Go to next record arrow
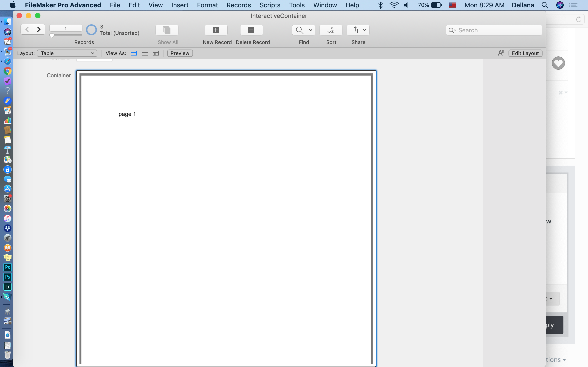Viewport: 588px width, 367px height. [39, 30]
